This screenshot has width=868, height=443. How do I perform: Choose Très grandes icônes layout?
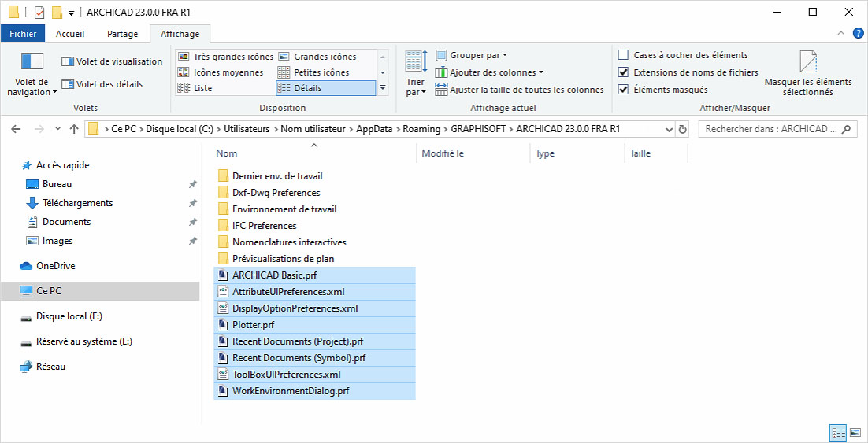click(x=225, y=57)
